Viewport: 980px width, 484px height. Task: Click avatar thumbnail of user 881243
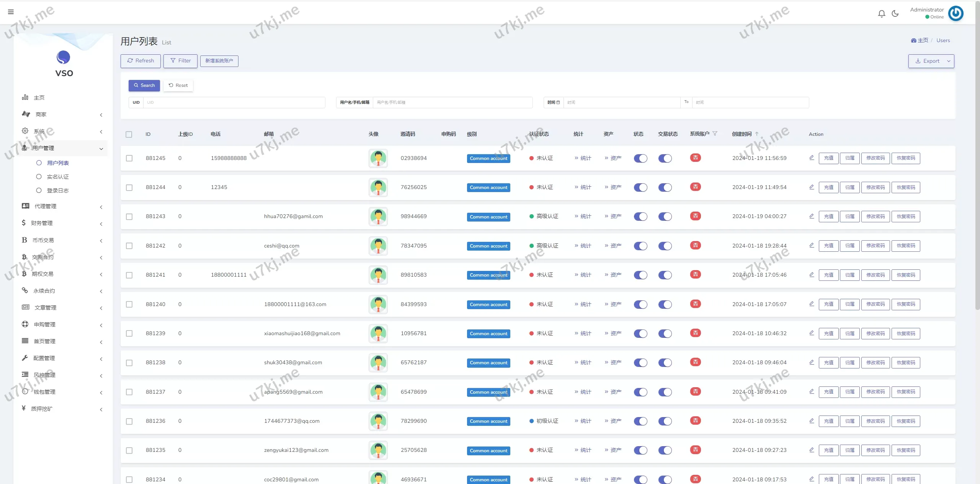[378, 217]
